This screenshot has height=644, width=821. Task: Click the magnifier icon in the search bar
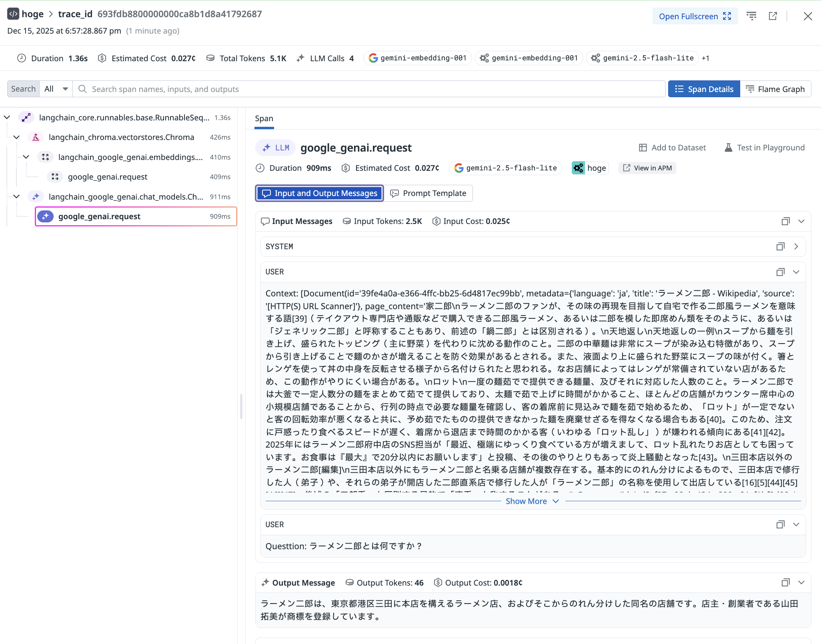[82, 89]
